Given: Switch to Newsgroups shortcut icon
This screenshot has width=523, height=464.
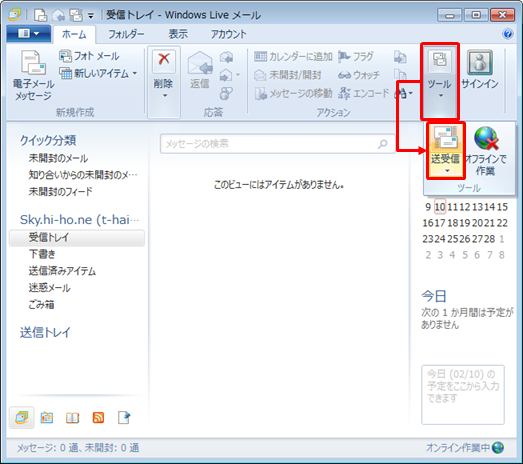Looking at the screenshot, I should tap(124, 418).
